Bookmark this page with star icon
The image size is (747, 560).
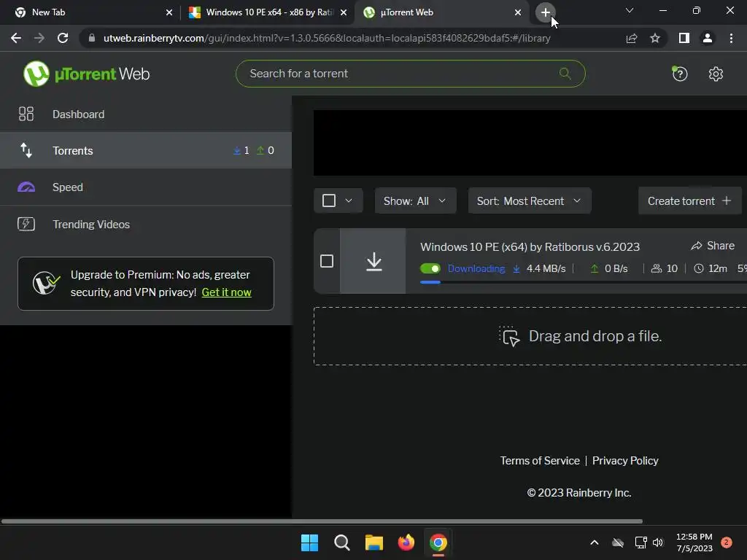[655, 38]
